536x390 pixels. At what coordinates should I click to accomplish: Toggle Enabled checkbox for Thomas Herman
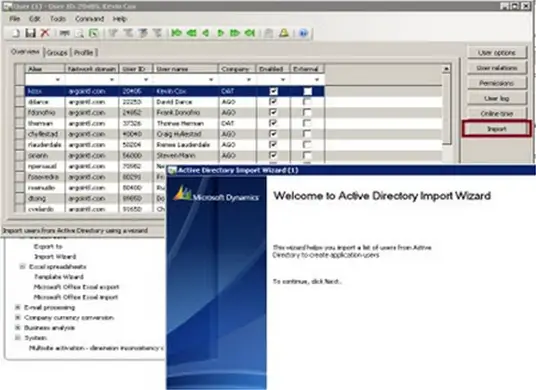click(x=273, y=123)
